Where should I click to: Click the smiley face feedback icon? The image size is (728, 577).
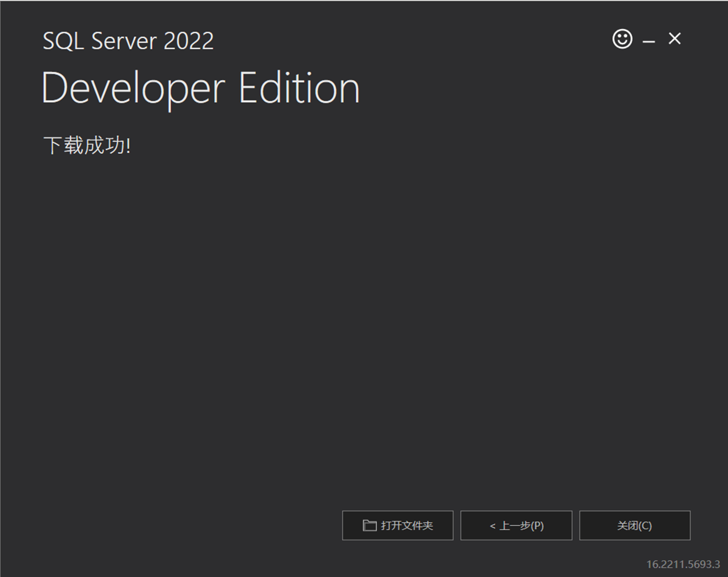(x=622, y=39)
